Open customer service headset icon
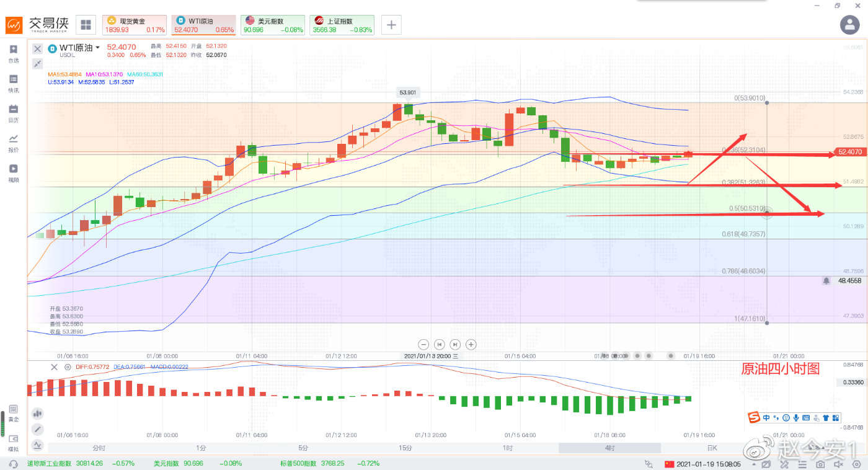 (13, 464)
